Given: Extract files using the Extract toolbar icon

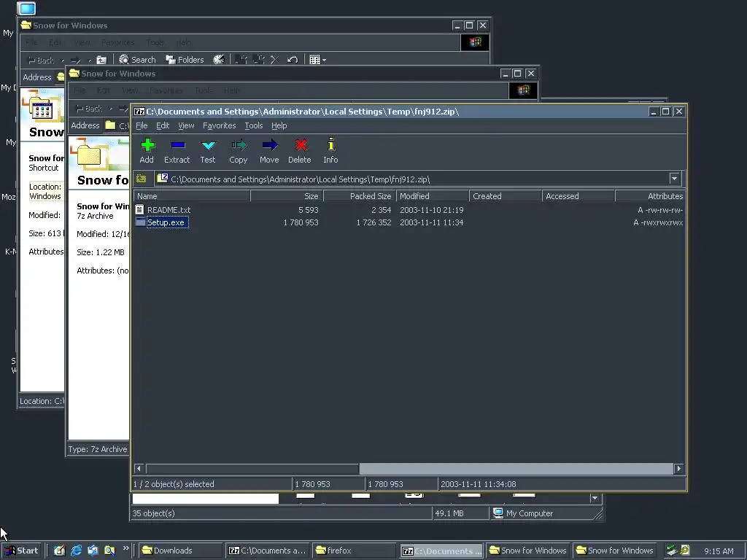Looking at the screenshot, I should (177, 151).
